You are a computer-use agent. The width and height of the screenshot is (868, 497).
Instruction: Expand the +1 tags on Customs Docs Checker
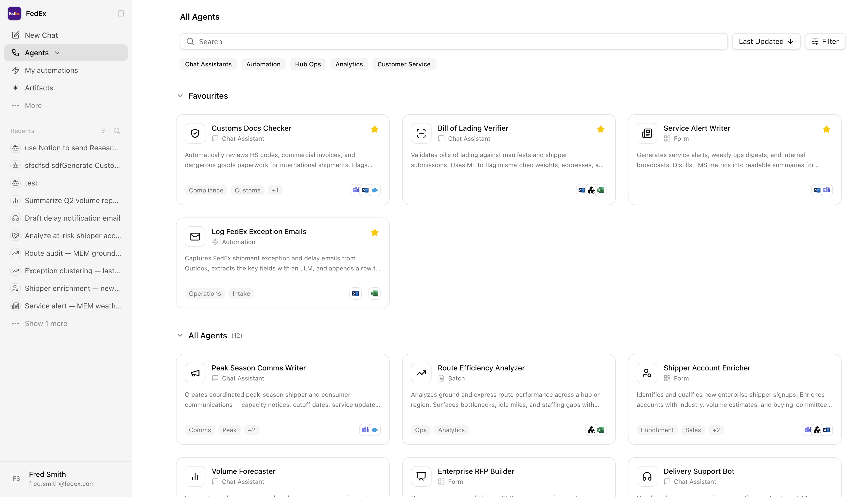pyautogui.click(x=275, y=190)
